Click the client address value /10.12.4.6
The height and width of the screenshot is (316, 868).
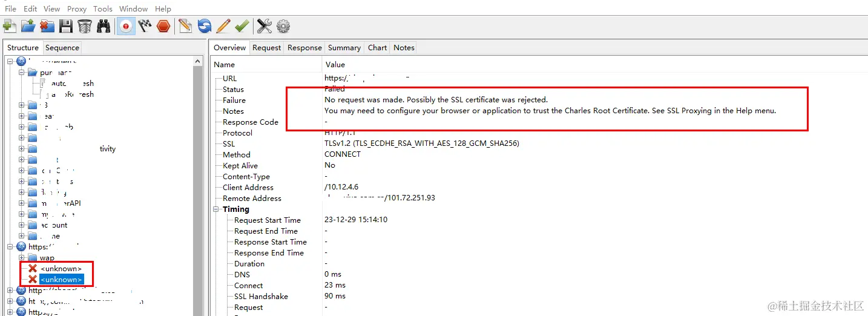(341, 187)
